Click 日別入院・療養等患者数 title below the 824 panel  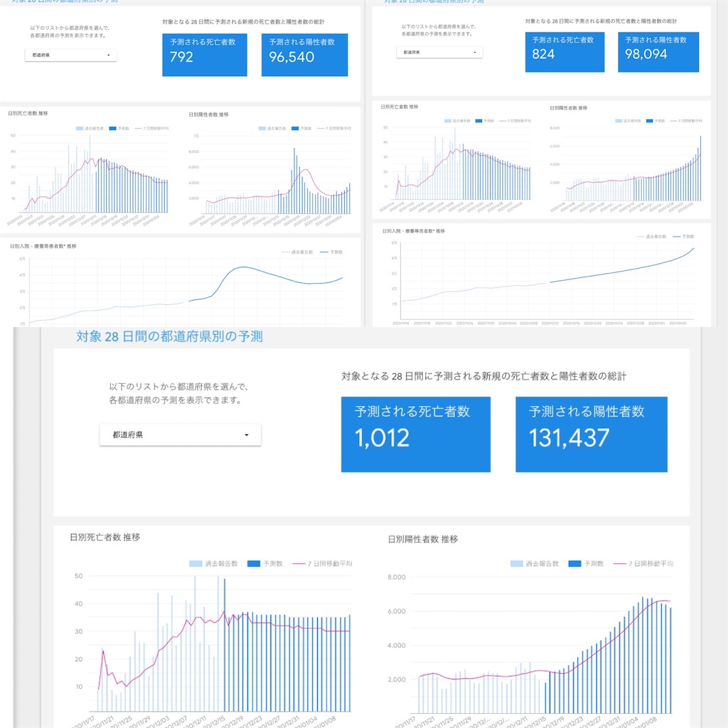coord(414,231)
